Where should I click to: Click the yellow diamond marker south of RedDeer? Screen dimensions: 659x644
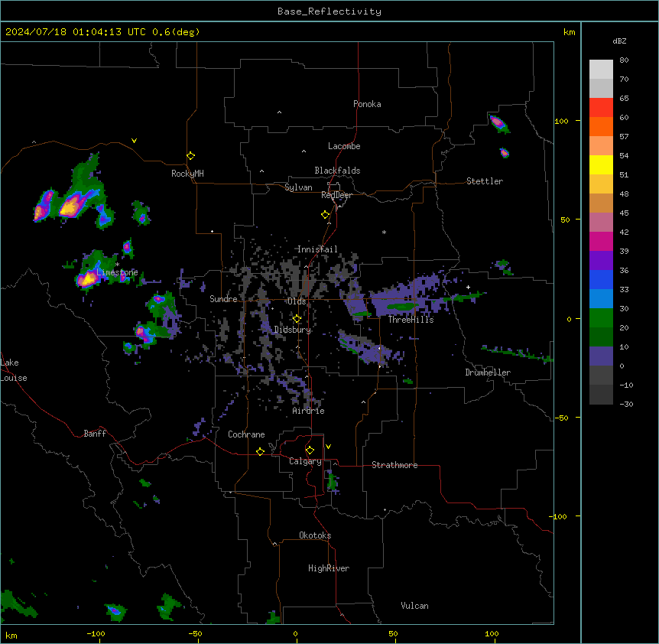click(x=326, y=215)
